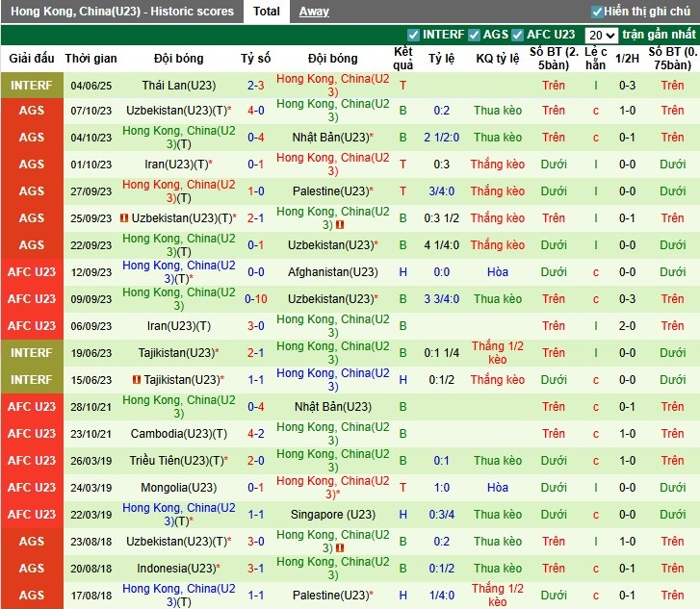This screenshot has width=700, height=609.
Task: Click the Mongolia(U23) team name
Action: [x=178, y=488]
